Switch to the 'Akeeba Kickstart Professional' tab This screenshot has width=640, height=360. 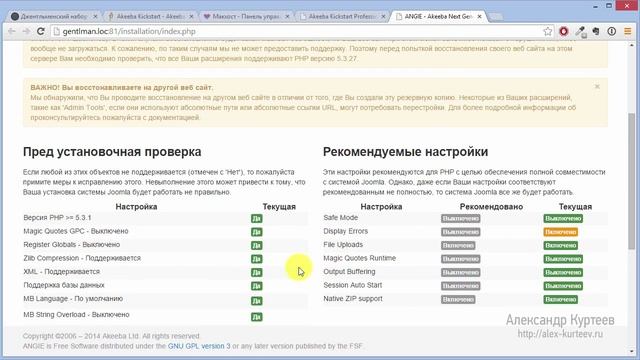click(x=341, y=16)
